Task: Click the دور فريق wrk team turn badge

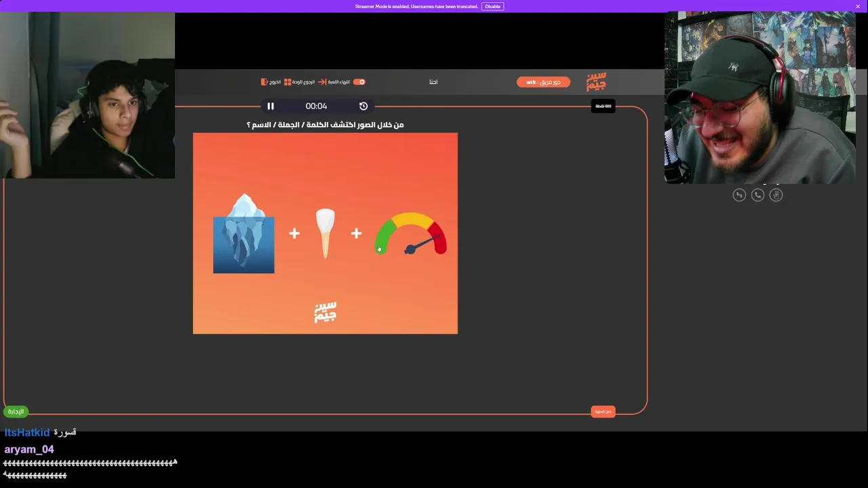Action: (x=543, y=82)
